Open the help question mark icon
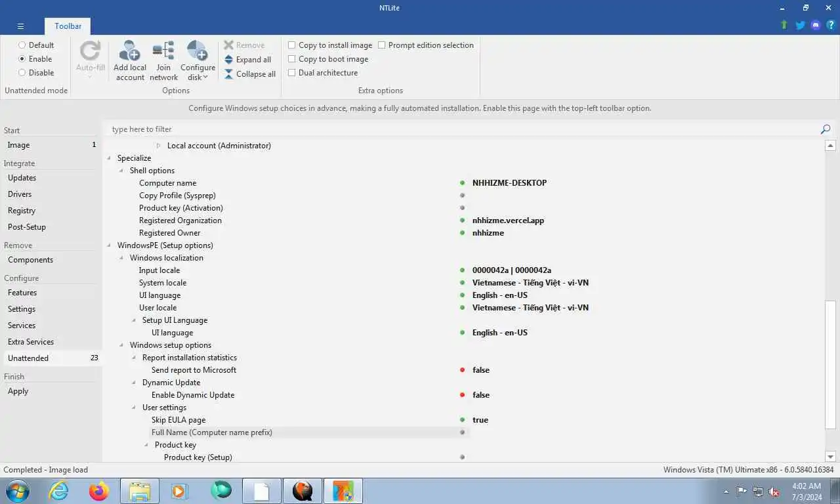The image size is (840, 504). pyautogui.click(x=831, y=25)
